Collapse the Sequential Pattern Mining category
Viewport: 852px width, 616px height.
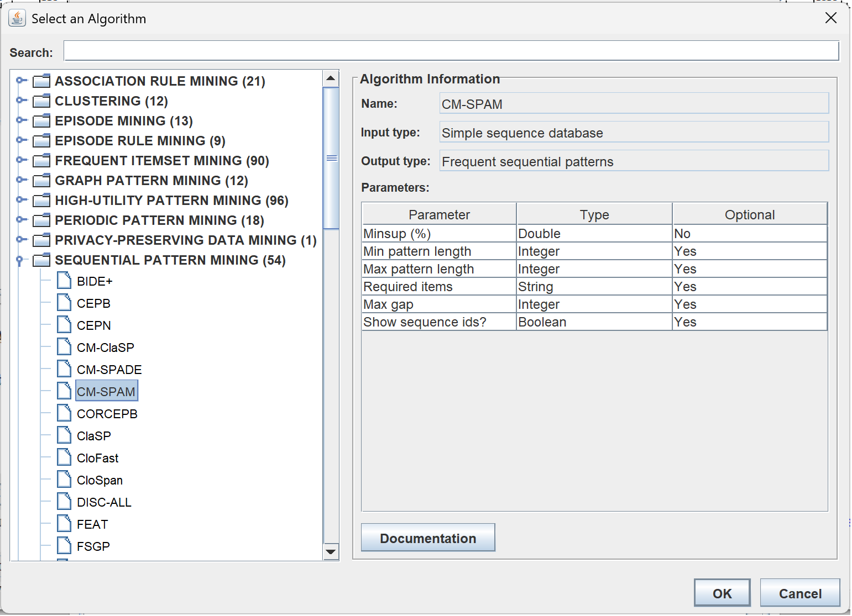(20, 260)
